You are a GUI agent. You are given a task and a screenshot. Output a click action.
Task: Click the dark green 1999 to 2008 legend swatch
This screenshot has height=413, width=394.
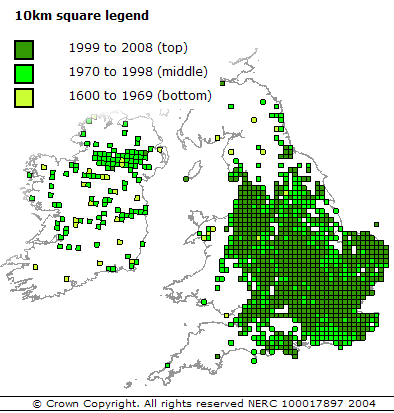pyautogui.click(x=24, y=50)
